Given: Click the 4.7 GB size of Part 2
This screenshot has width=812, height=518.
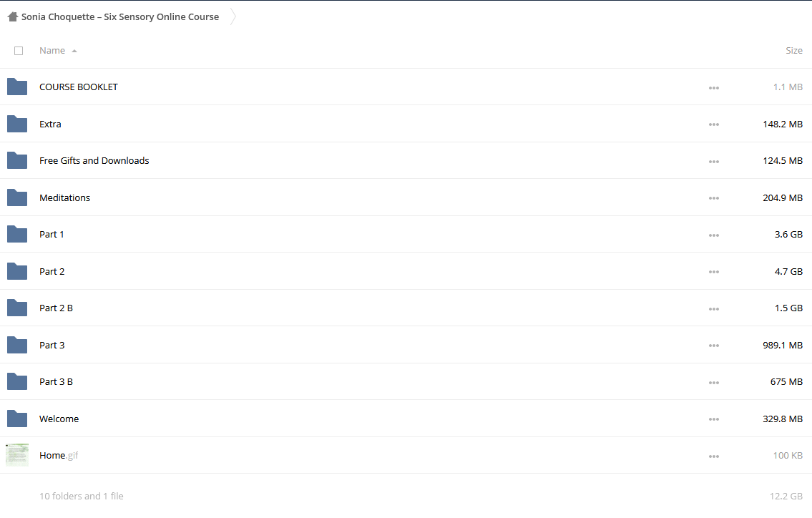Looking at the screenshot, I should [x=788, y=271].
